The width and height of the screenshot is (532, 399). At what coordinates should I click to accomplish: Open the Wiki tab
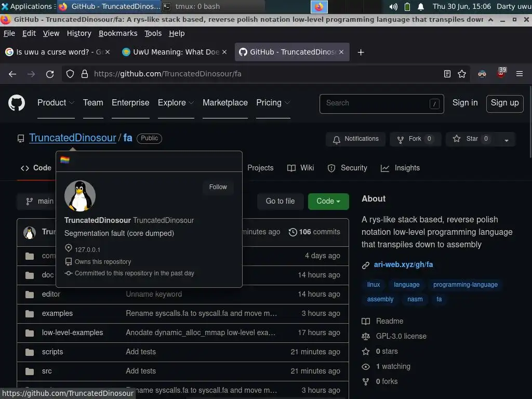pos(301,168)
